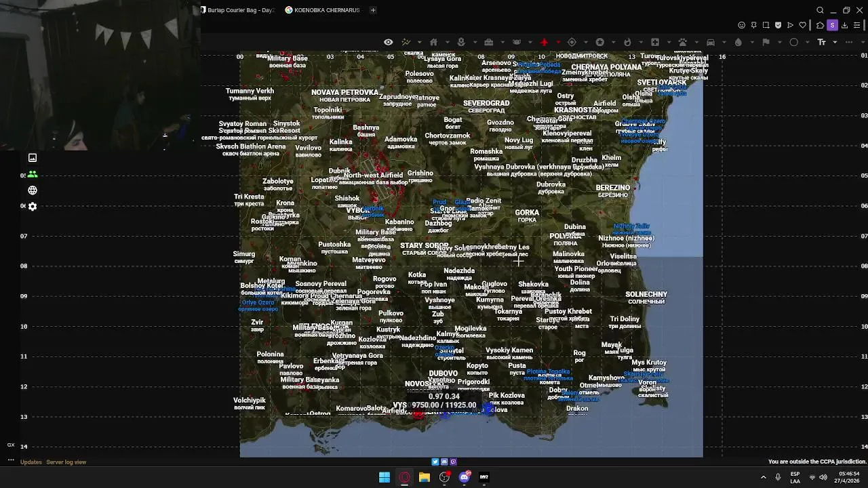The height and width of the screenshot is (488, 868).
Task: Open Windows Start menu
Action: tap(384, 477)
